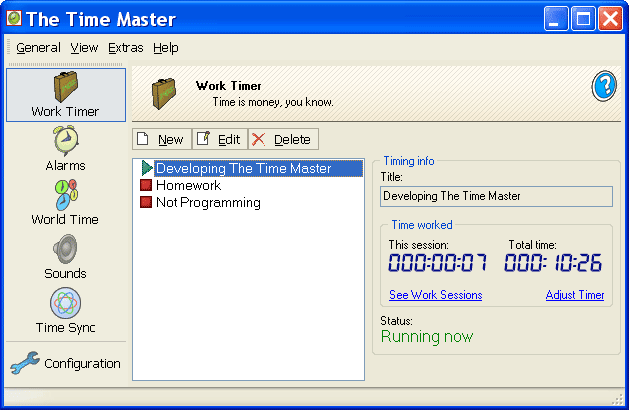The height and width of the screenshot is (410, 629).
Task: Open the General menu
Action: (x=38, y=47)
